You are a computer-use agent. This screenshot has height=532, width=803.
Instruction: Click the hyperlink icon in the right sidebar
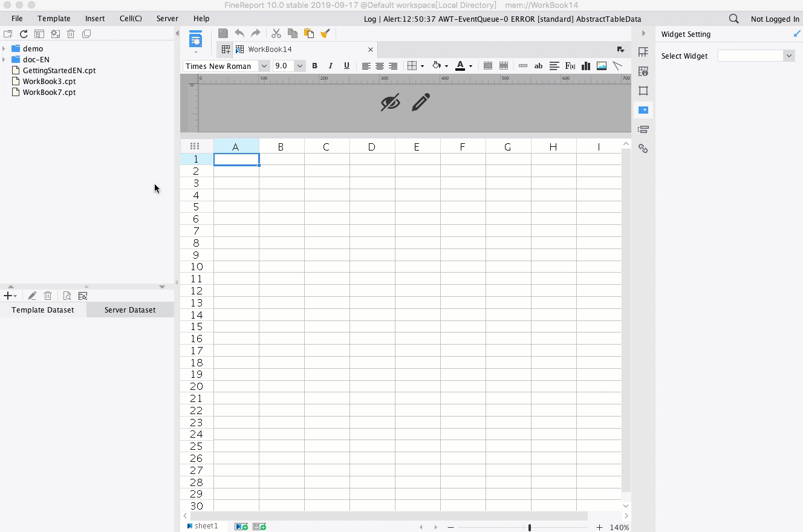643,149
